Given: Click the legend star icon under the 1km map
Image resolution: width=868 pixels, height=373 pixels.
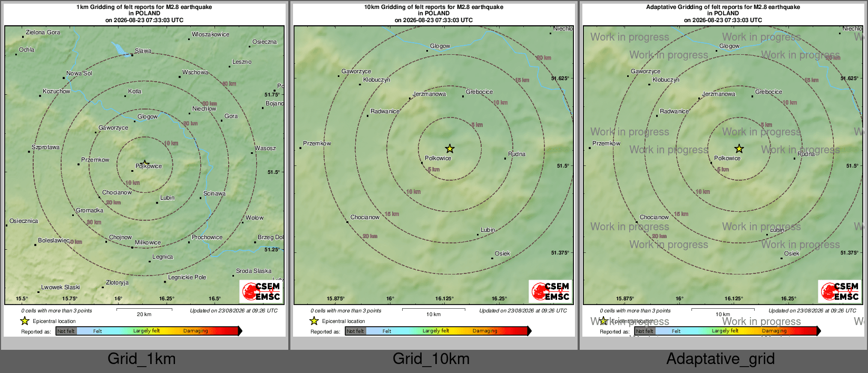Looking at the screenshot, I should (x=25, y=321).
